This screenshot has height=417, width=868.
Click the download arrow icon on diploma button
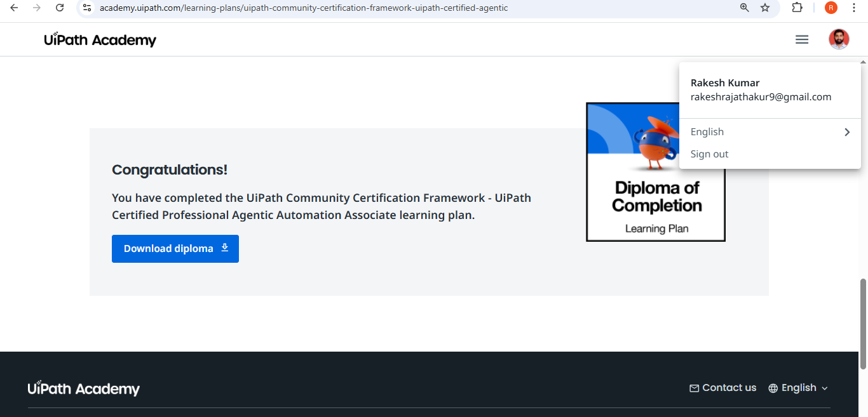coord(224,248)
